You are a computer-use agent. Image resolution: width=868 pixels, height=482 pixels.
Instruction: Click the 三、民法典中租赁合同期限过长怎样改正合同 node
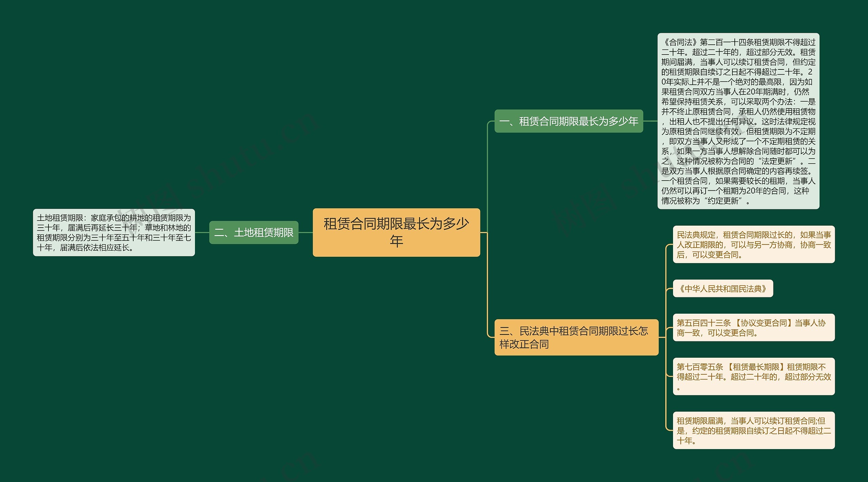point(576,337)
